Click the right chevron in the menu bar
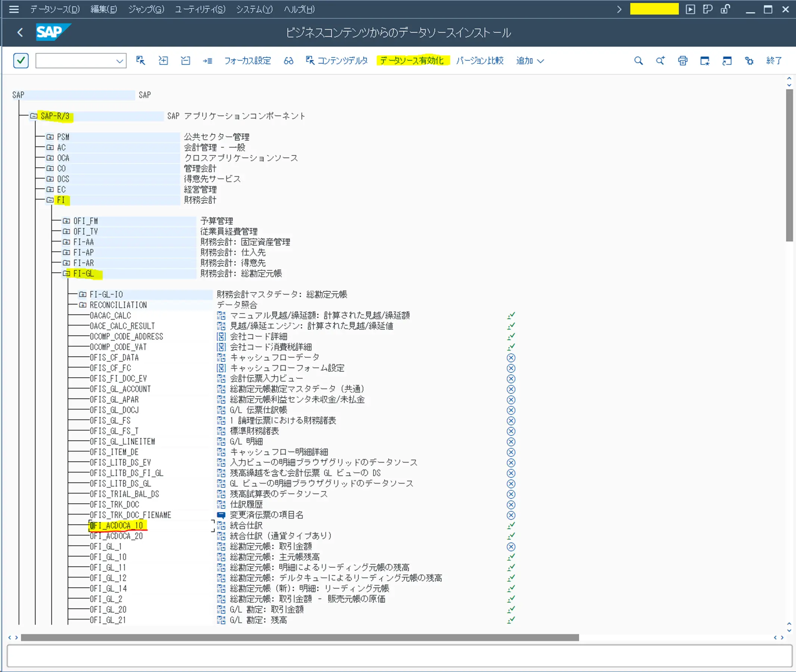 tap(619, 9)
